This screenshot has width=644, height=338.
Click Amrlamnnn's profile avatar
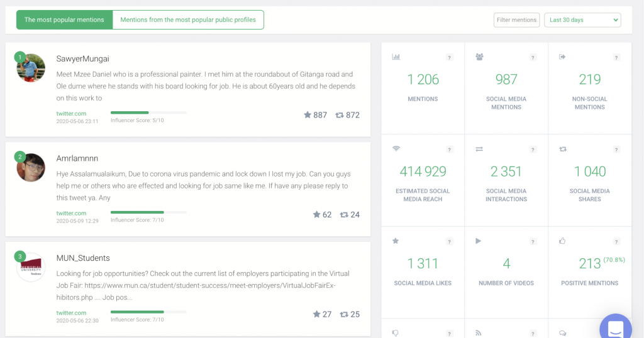click(x=31, y=168)
